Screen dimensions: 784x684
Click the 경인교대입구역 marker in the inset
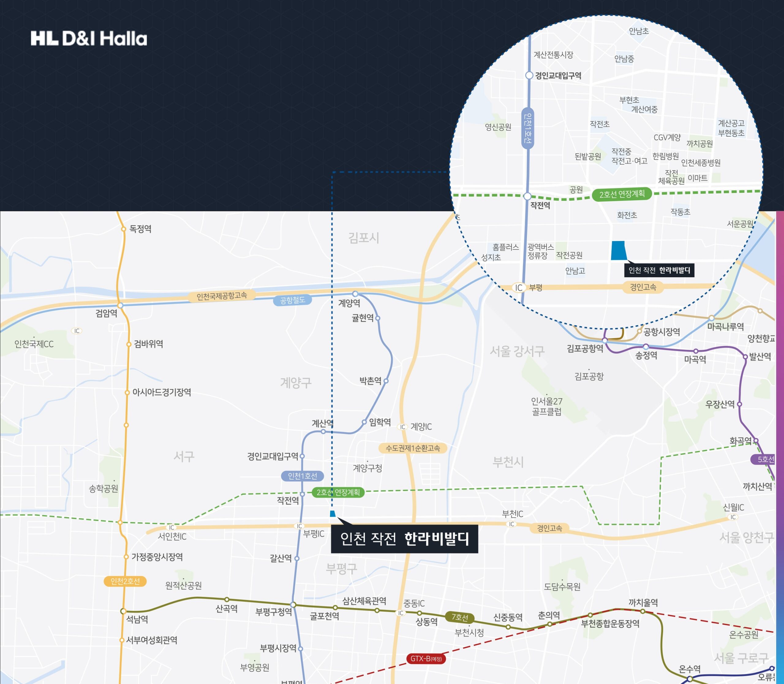coord(529,75)
